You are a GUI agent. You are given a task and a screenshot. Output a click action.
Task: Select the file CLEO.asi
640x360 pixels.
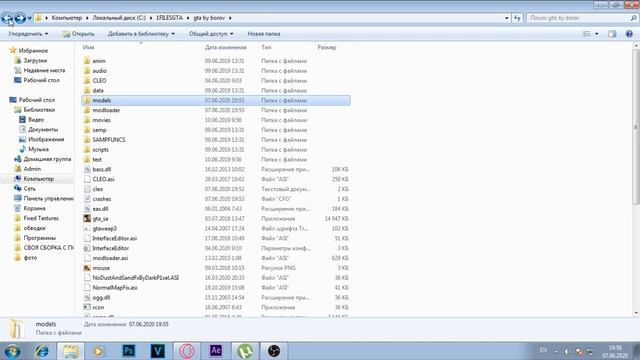pos(103,179)
